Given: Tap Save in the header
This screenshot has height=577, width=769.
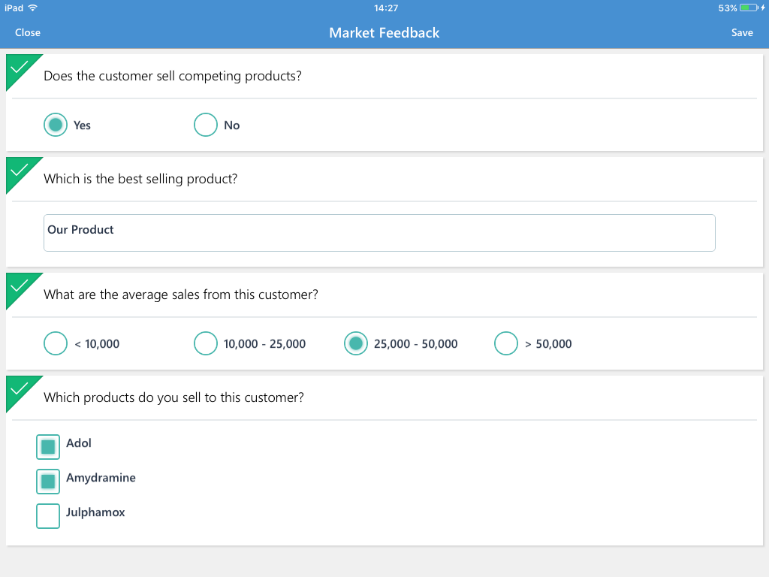Looking at the screenshot, I should coord(742,32).
